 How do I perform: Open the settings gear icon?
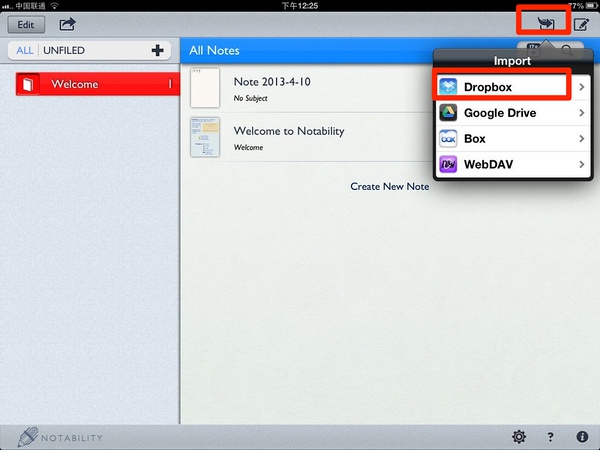519,436
